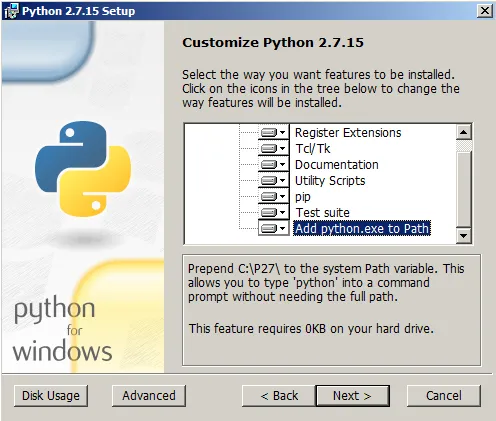The image size is (496, 421).
Task: Click the feature list scrollbar thumb
Action: tap(463, 189)
